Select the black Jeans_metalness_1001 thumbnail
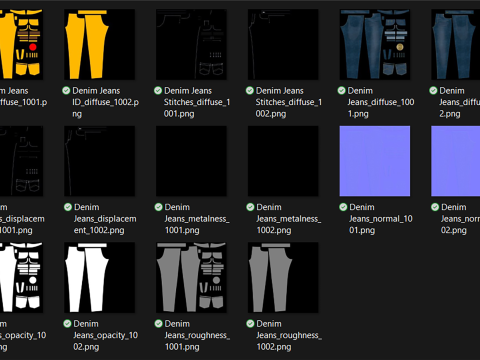480x360 pixels. coord(191,161)
